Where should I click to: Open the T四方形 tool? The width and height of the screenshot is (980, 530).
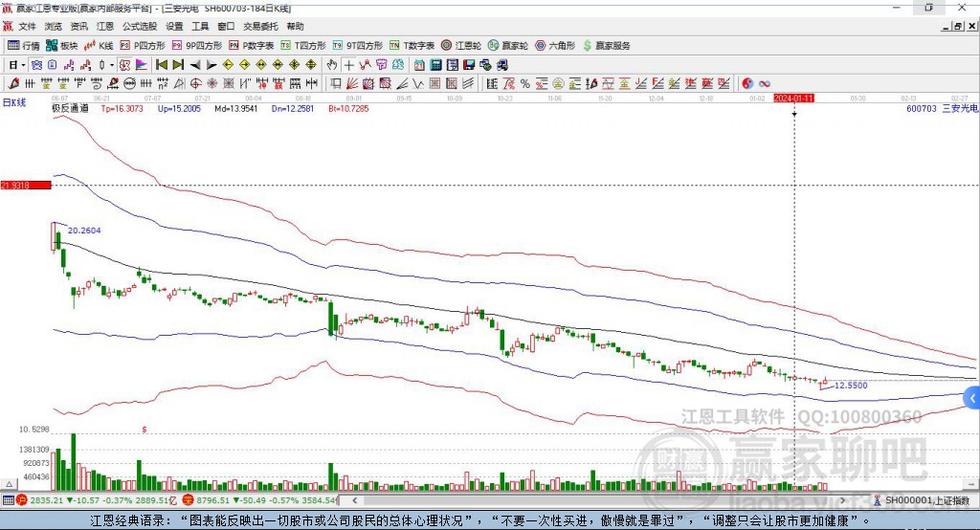(303, 46)
